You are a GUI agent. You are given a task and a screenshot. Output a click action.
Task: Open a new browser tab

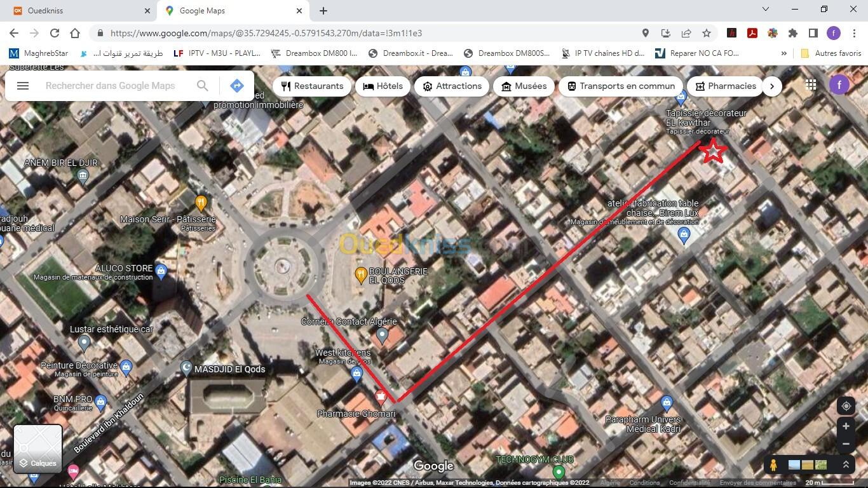(323, 11)
